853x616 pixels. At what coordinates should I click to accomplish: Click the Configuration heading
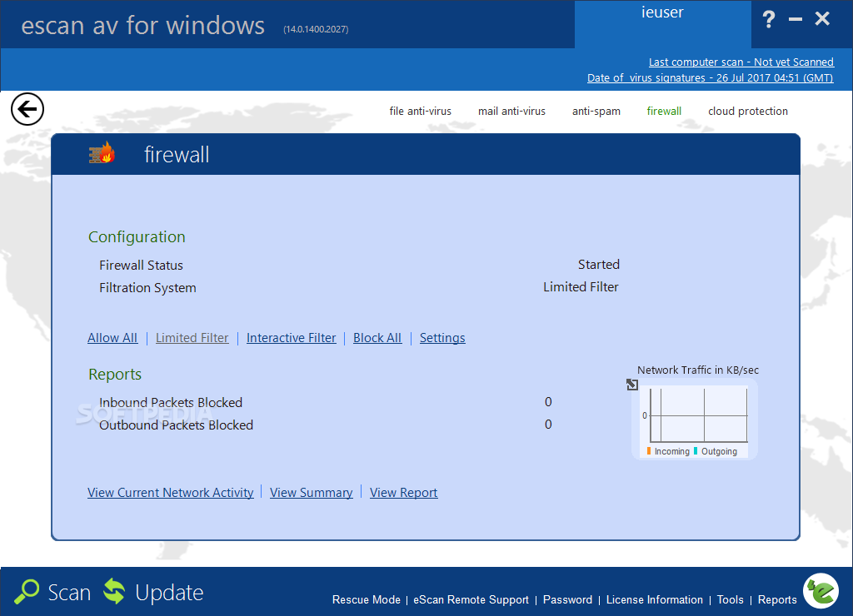(137, 237)
